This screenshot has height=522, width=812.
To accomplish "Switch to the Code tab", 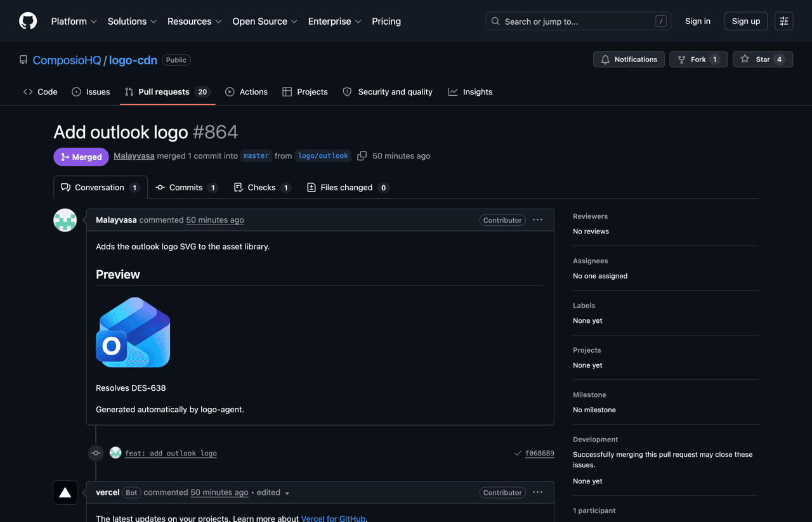I will (x=41, y=92).
